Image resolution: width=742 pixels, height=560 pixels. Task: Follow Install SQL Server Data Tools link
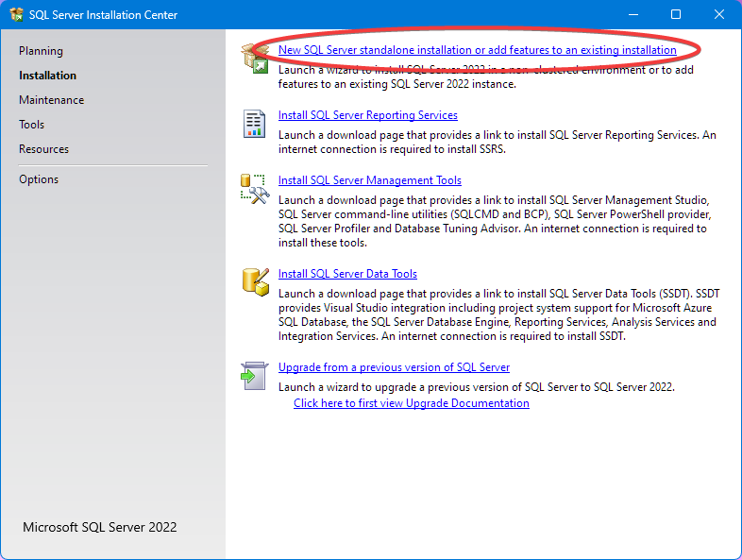(347, 274)
